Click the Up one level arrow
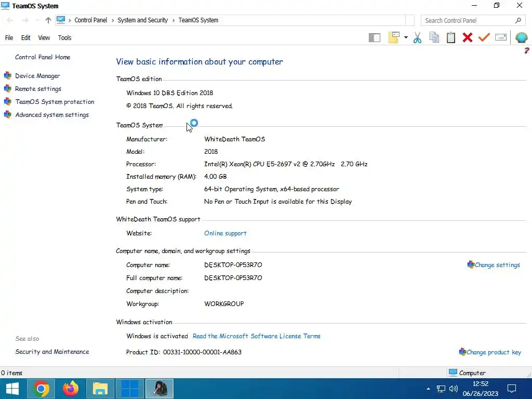 [48, 20]
